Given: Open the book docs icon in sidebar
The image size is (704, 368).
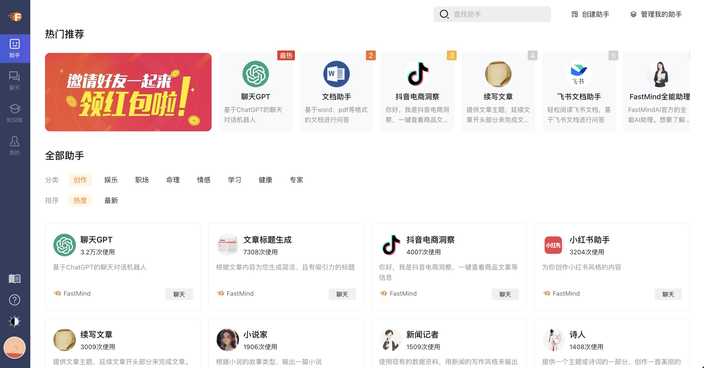Looking at the screenshot, I should (x=15, y=278).
